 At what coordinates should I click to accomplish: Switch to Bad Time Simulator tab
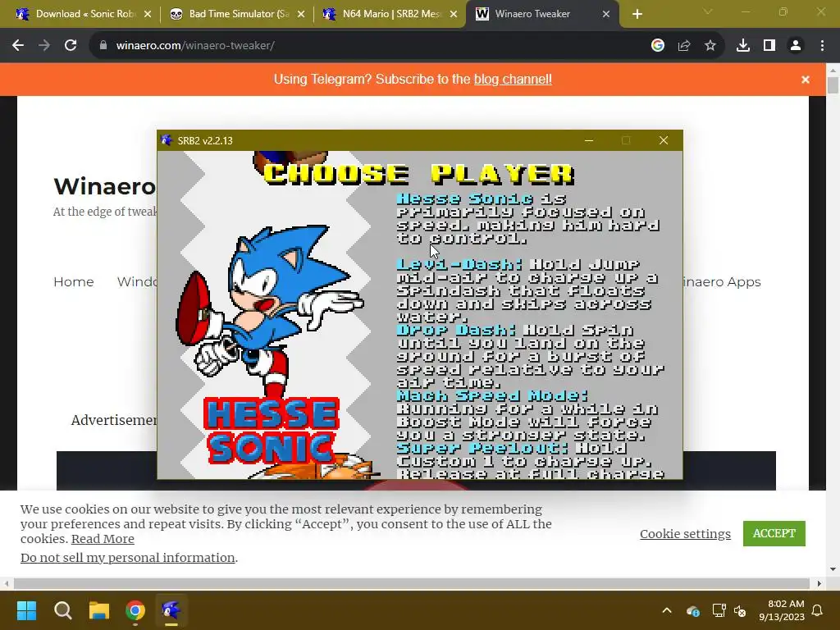[238, 15]
